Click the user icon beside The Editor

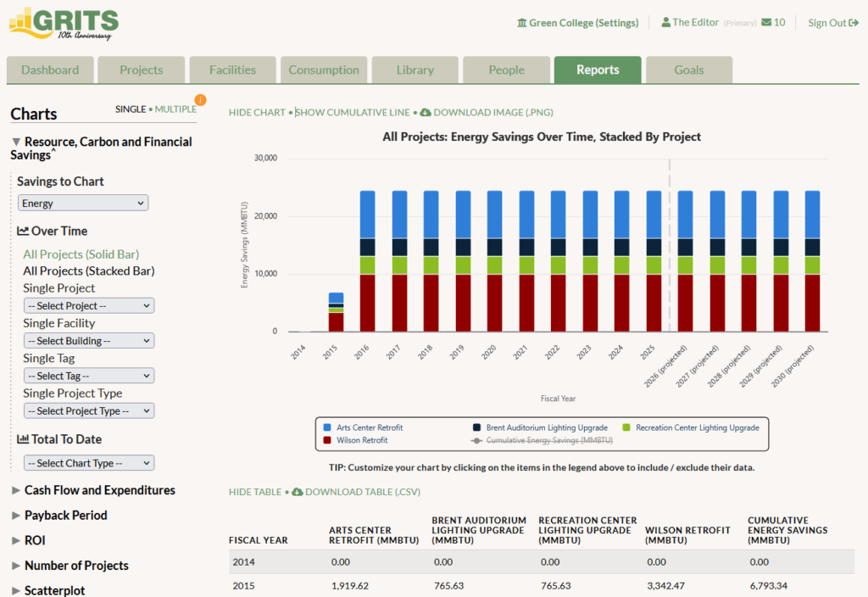coord(666,23)
